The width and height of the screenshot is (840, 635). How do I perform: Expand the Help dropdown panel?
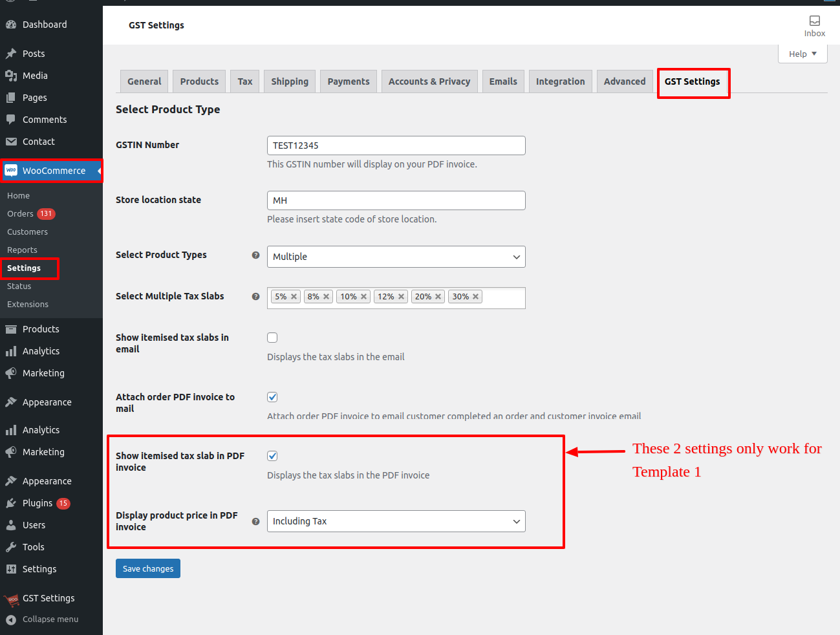802,54
